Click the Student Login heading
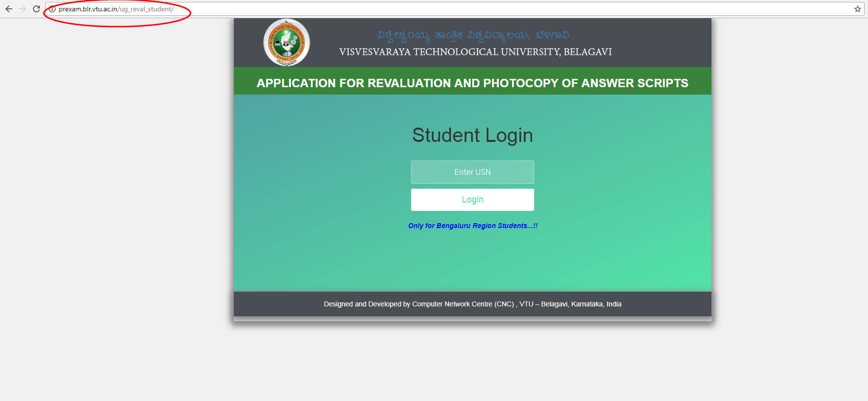The width and height of the screenshot is (868, 401). 473,135
